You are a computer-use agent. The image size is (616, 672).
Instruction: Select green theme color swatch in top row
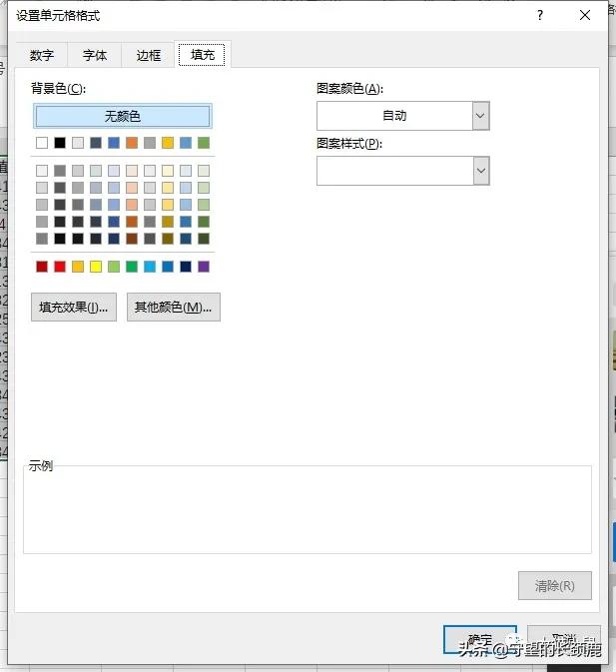pyautogui.click(x=204, y=143)
